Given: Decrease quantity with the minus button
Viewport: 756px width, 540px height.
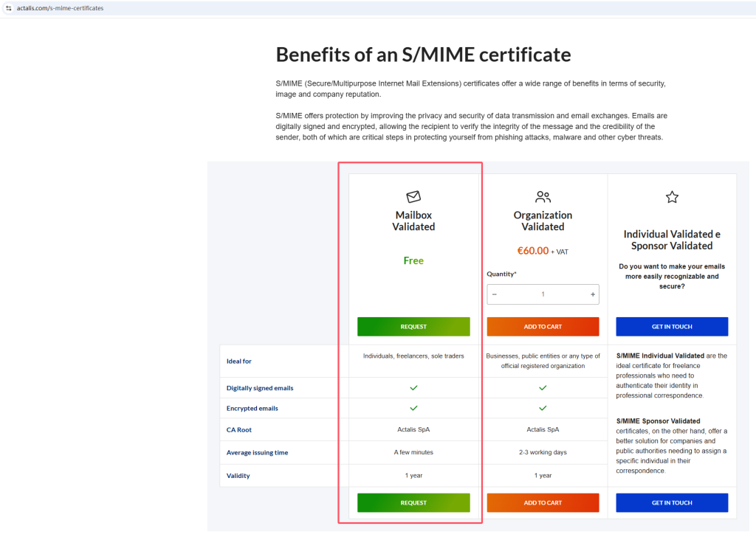Looking at the screenshot, I should [x=495, y=294].
